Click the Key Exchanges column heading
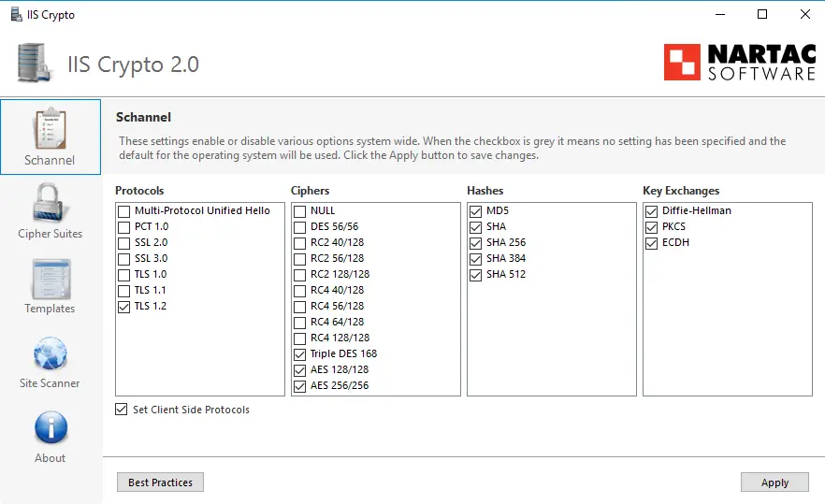The width and height of the screenshot is (825, 504). tap(681, 191)
